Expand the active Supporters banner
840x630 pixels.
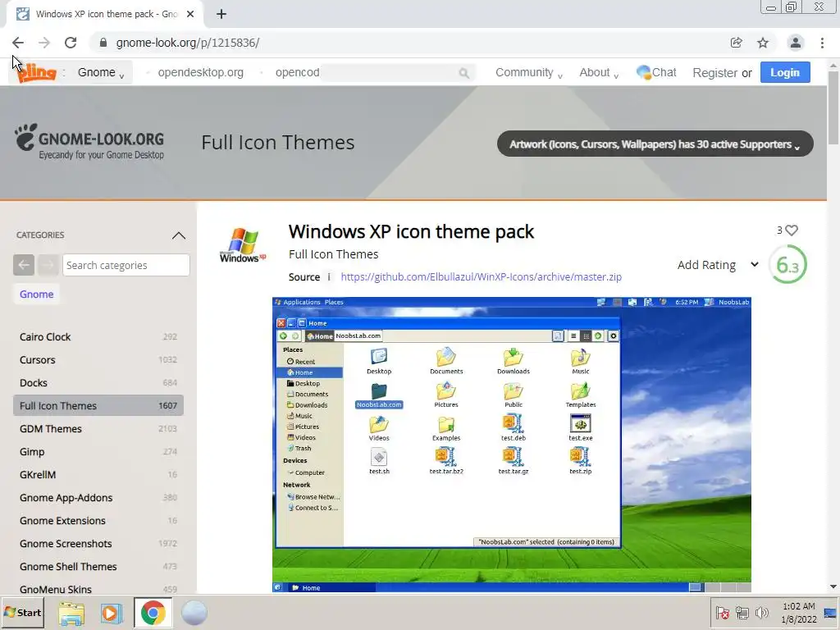[x=655, y=144]
